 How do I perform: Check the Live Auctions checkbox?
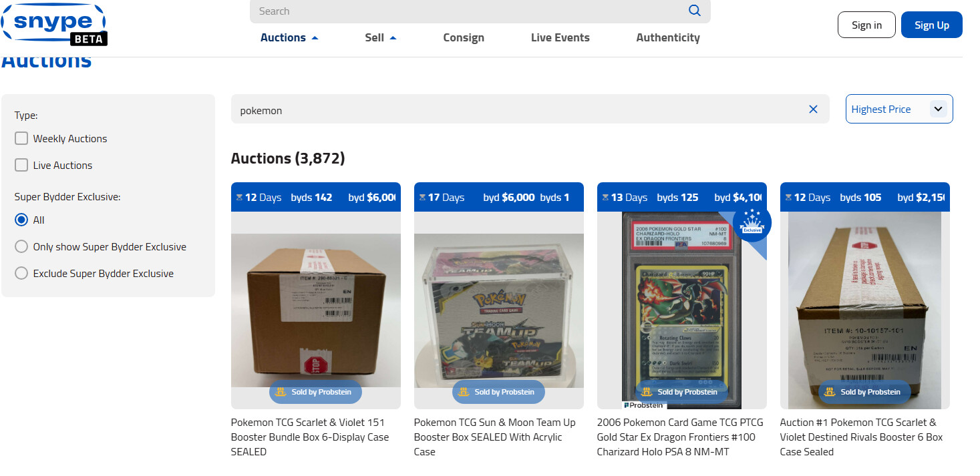tap(21, 166)
